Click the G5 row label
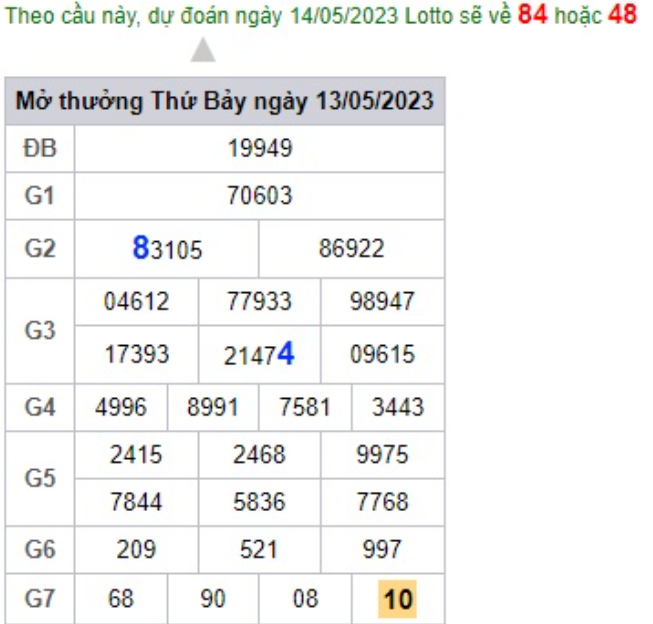The height and width of the screenshot is (624, 653). tap(40, 478)
